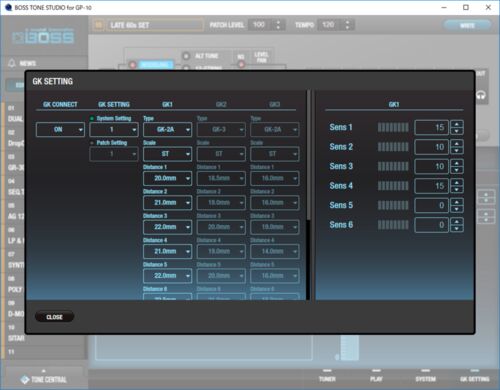
Task: Increase Sens 3 with up arrow
Action: click(457, 163)
